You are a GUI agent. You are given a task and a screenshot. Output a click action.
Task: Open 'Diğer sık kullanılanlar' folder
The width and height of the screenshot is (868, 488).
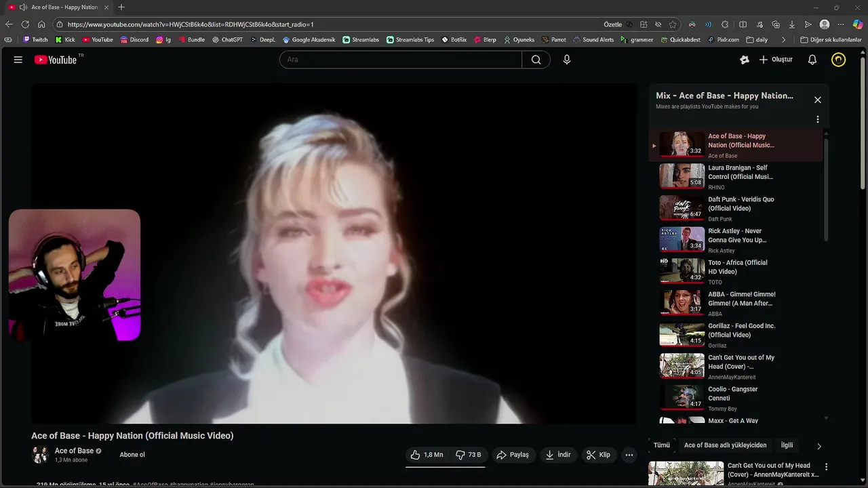click(831, 40)
